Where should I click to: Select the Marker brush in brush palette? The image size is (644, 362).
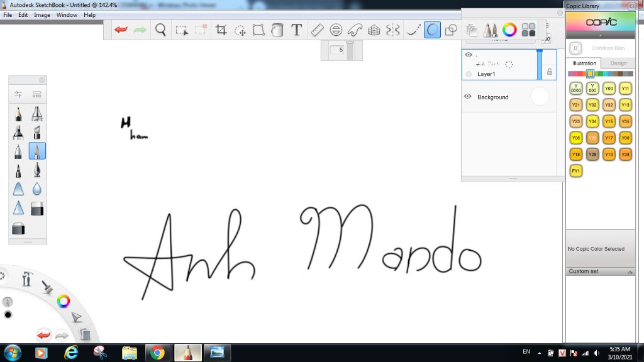(x=18, y=132)
